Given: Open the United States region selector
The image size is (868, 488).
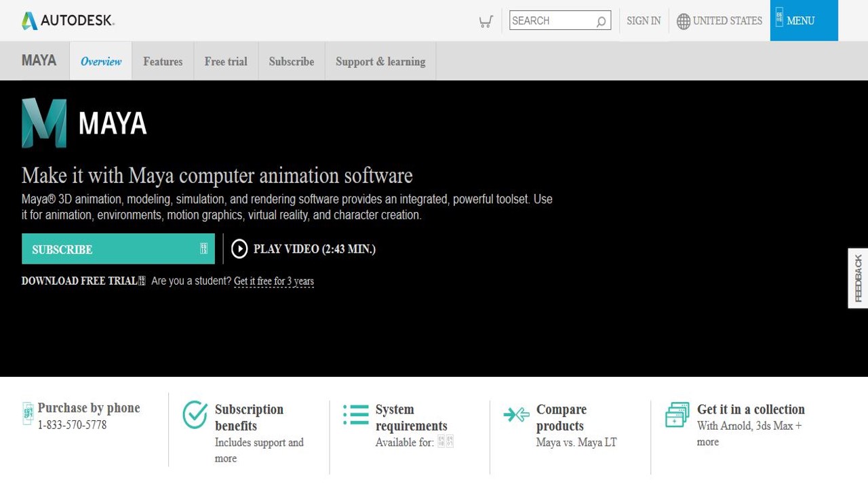Looking at the screenshot, I should pyautogui.click(x=728, y=21).
